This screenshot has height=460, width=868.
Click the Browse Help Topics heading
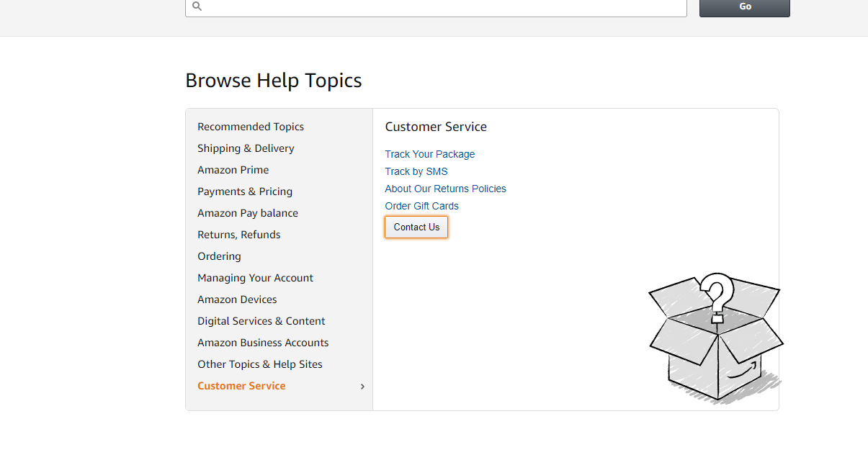(274, 80)
